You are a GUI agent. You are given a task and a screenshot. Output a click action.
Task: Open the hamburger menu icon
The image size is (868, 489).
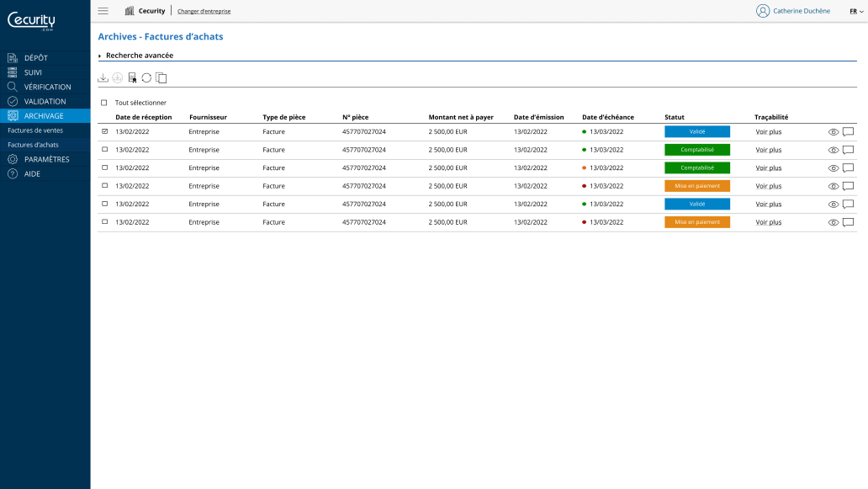tap(103, 11)
